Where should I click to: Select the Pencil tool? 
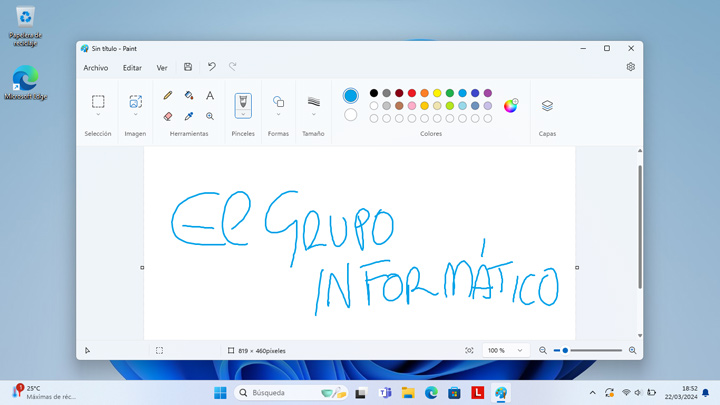168,95
